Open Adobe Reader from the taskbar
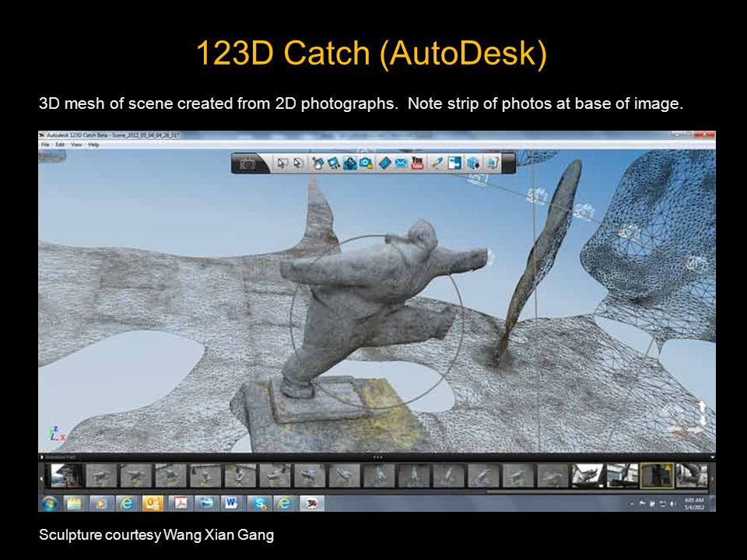Image resolution: width=747 pixels, height=560 pixels. (x=180, y=503)
